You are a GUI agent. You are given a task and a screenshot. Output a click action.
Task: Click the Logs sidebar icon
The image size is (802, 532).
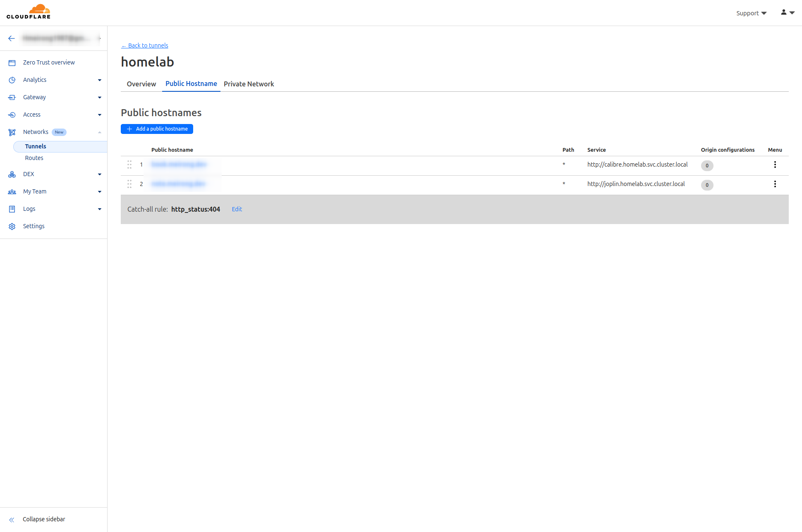[12, 208]
